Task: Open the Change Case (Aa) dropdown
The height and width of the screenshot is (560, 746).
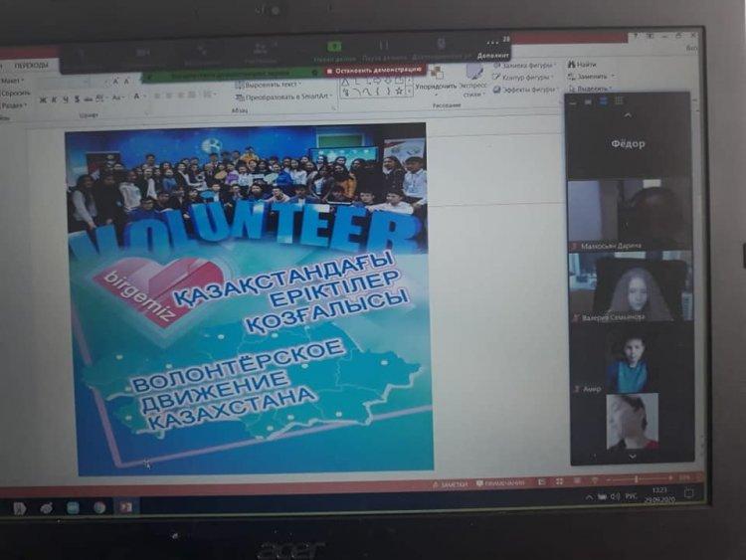Action: tap(117, 98)
